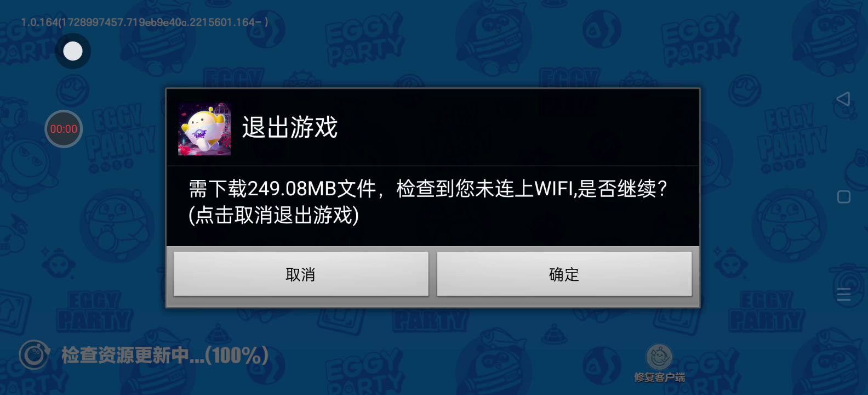Click the 检查资源更新中...(100%) progress text

pos(165,356)
